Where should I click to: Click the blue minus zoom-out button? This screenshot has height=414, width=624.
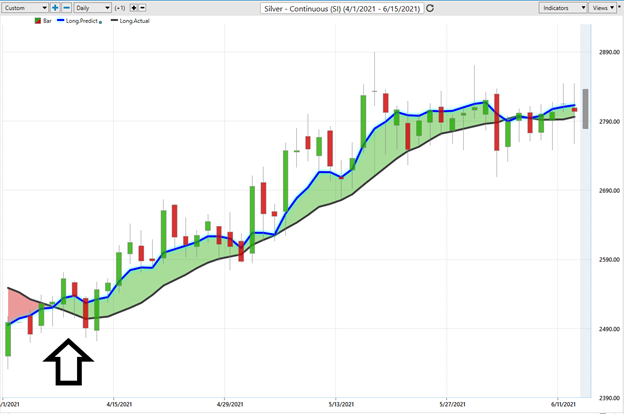pos(67,7)
